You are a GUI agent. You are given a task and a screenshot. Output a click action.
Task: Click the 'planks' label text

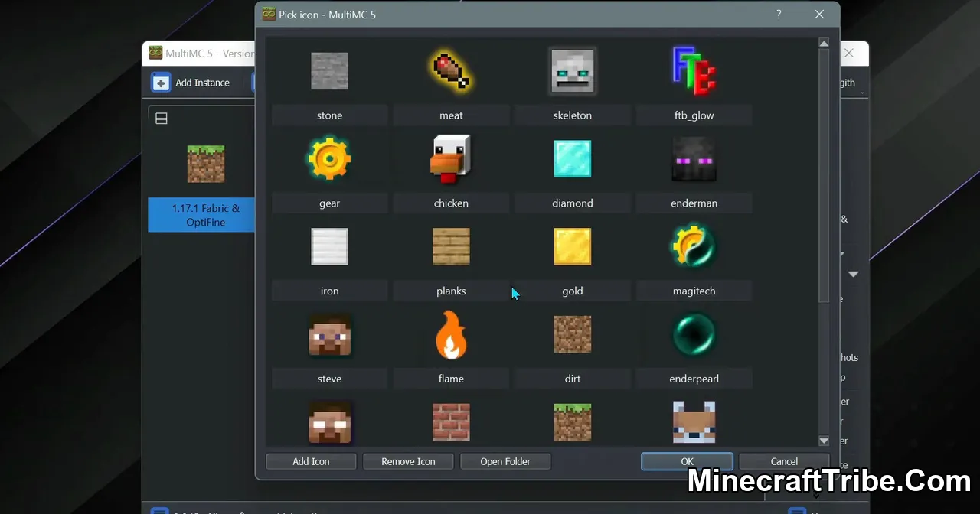(451, 291)
